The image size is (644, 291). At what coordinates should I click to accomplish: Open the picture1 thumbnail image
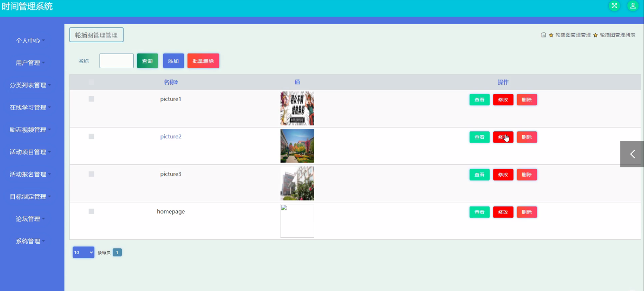[297, 108]
